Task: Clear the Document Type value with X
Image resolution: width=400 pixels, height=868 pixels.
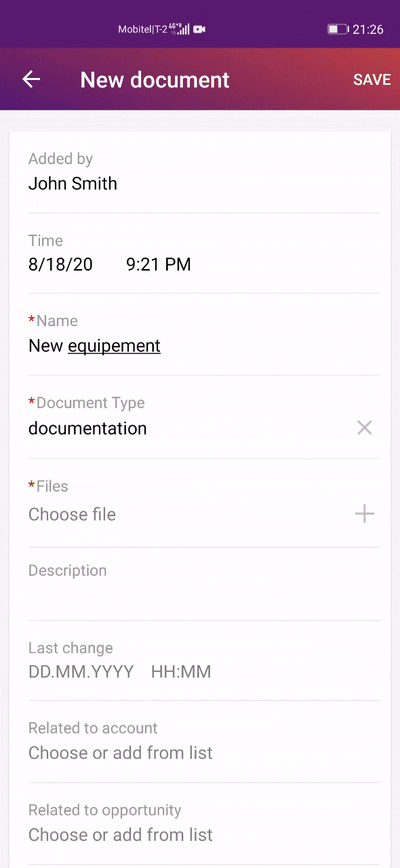Action: pyautogui.click(x=364, y=428)
